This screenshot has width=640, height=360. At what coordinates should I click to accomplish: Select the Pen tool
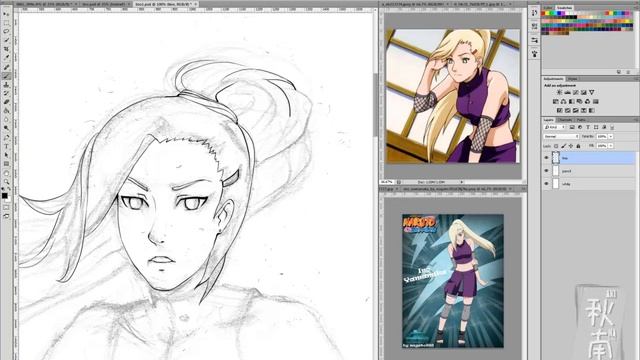pos(6,138)
